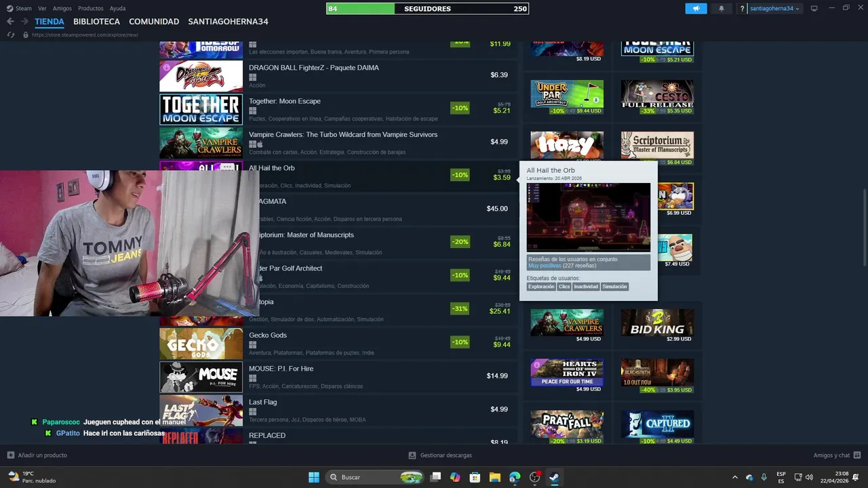Go forward with the right arrow
Screen dimensions: 868x488
(x=24, y=22)
